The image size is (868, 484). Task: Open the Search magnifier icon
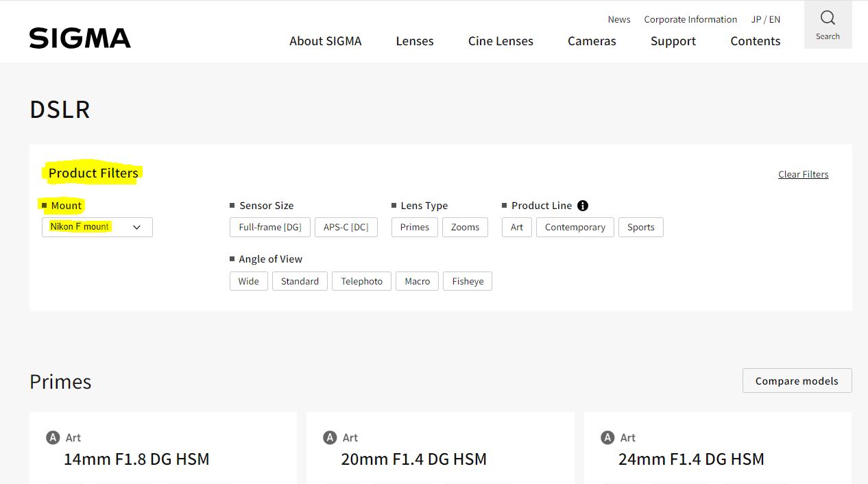tap(828, 19)
